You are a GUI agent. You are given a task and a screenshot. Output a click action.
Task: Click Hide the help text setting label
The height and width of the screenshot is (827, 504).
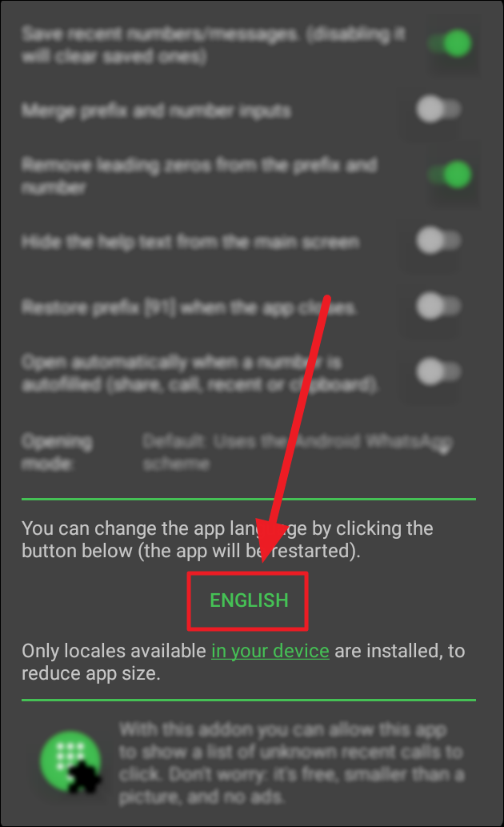tap(190, 242)
